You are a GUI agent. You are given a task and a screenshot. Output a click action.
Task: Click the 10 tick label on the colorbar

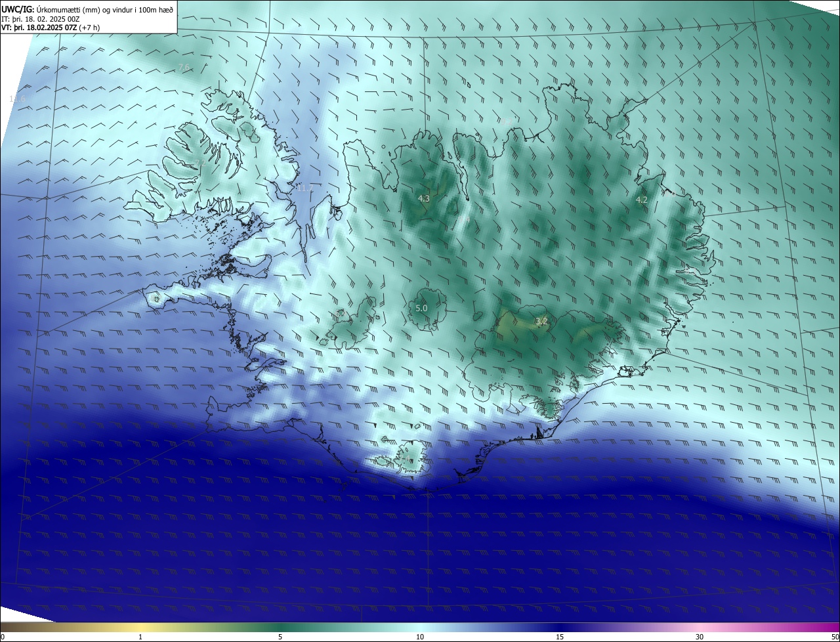420,637
